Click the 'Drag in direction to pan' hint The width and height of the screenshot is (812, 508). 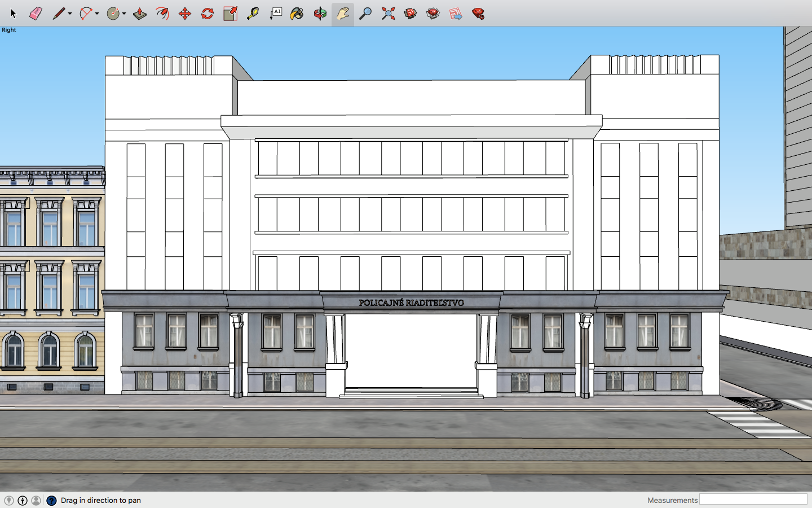click(x=101, y=500)
